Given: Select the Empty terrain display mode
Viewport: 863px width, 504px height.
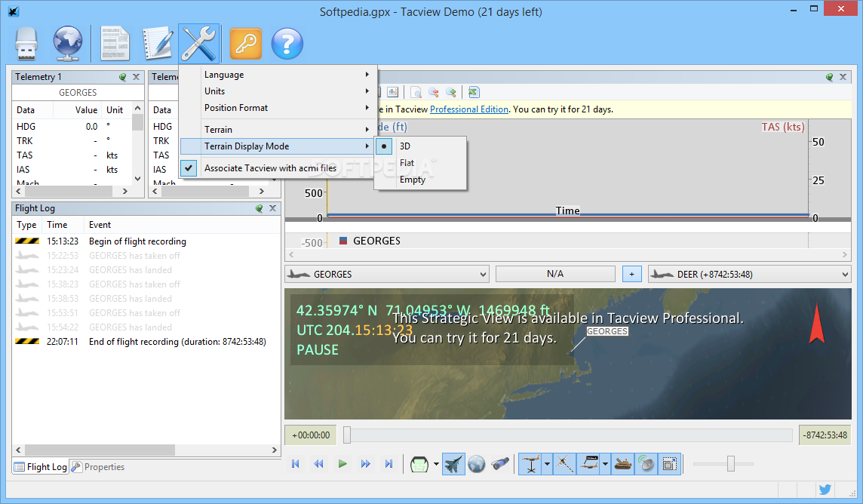Looking at the screenshot, I should [x=420, y=180].
